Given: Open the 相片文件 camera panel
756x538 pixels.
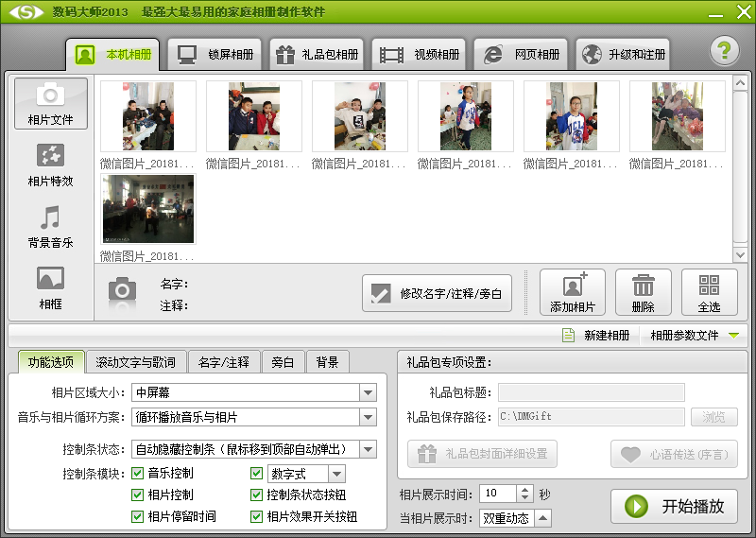Looking at the screenshot, I should [51, 103].
